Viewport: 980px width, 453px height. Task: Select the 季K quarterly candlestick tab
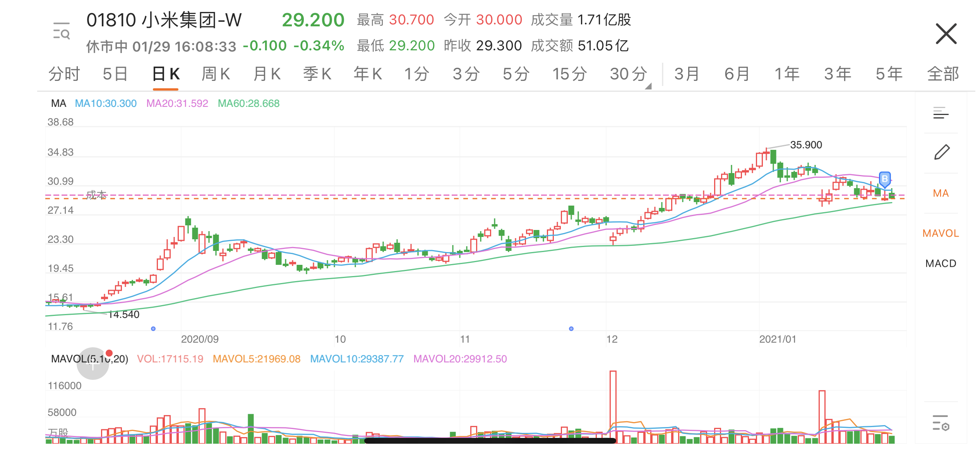317,74
